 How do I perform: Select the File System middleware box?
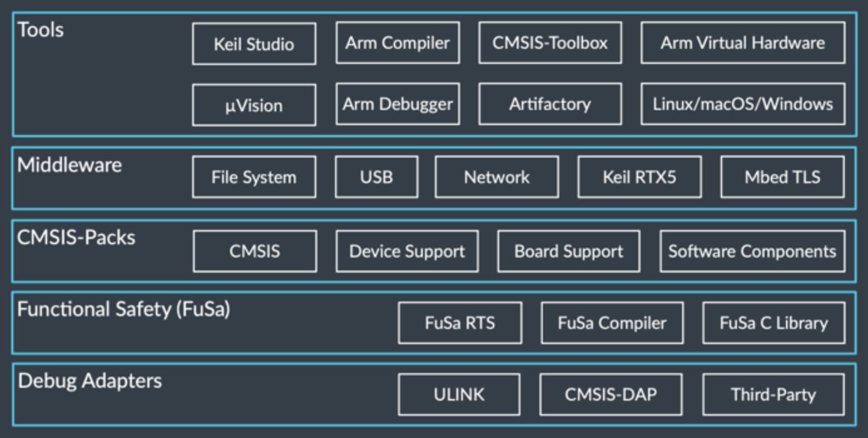coord(254,177)
